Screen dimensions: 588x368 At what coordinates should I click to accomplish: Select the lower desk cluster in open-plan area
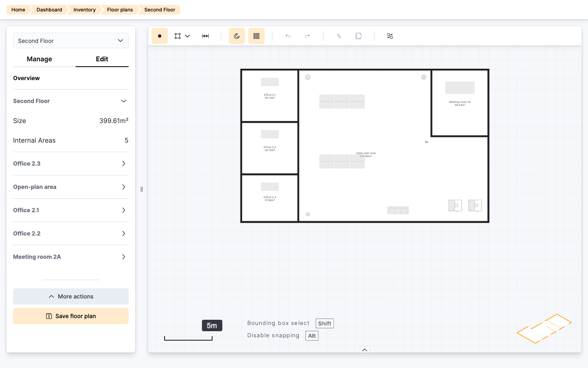tap(342, 162)
